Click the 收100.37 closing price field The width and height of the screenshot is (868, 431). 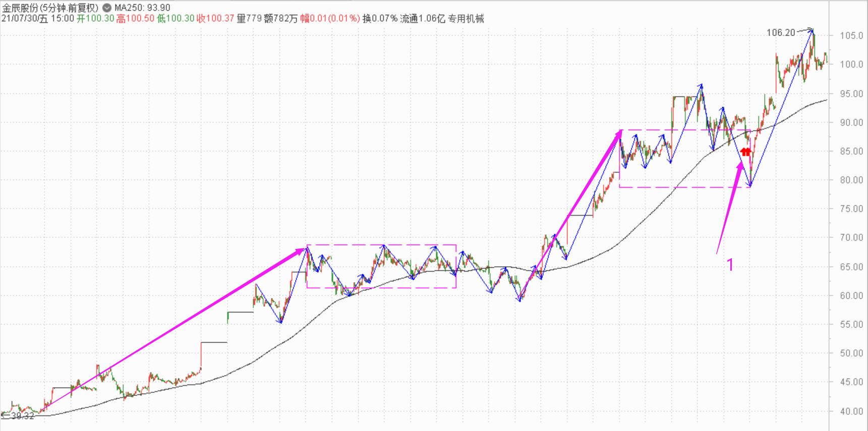(215, 19)
